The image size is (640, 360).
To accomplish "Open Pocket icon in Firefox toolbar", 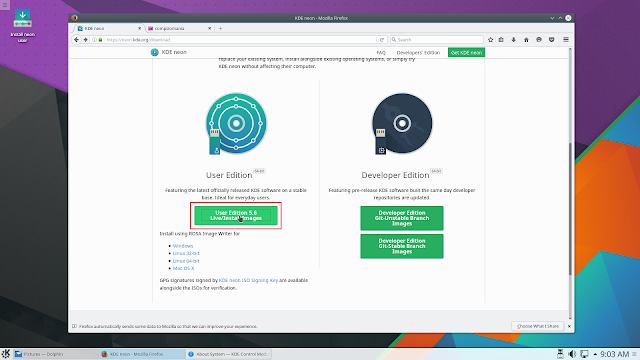I will pos(551,40).
